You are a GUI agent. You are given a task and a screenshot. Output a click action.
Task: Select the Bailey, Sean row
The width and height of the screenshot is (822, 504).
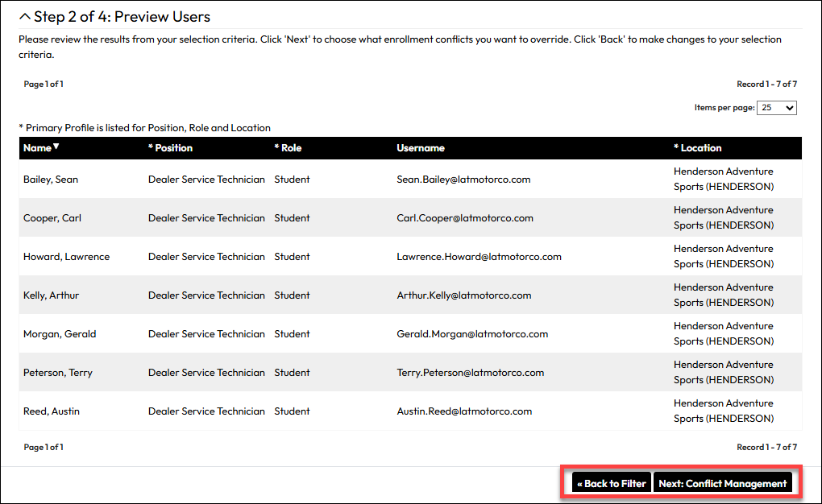410,180
